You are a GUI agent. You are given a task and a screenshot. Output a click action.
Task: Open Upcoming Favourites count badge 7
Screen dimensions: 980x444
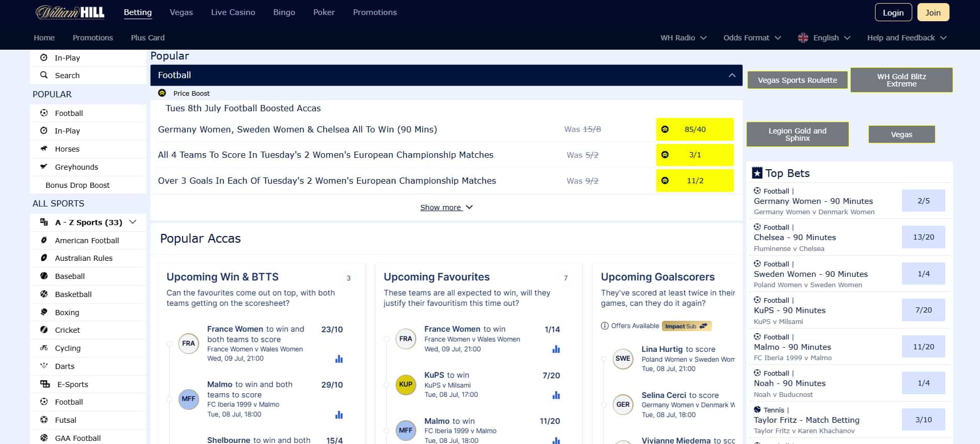566,278
